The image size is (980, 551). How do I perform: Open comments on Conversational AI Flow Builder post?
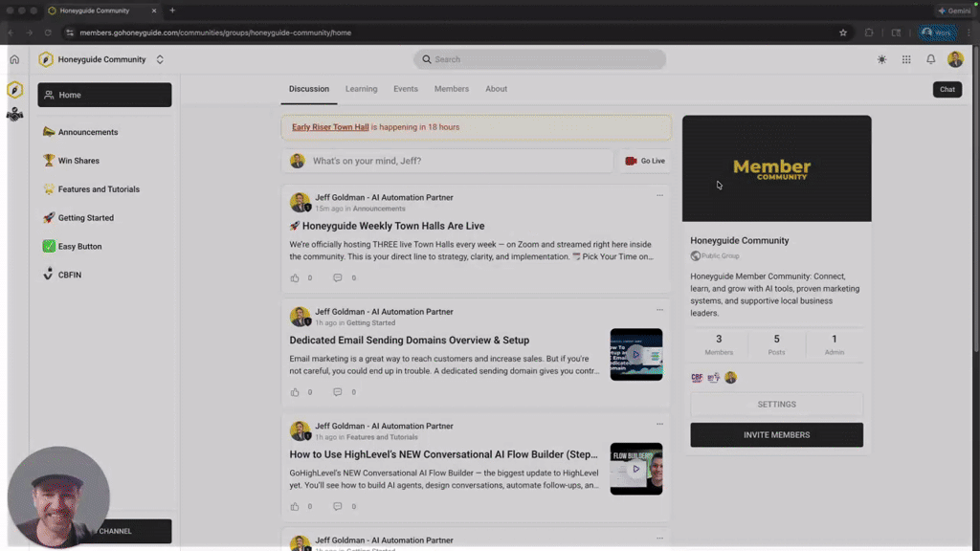[x=338, y=507]
